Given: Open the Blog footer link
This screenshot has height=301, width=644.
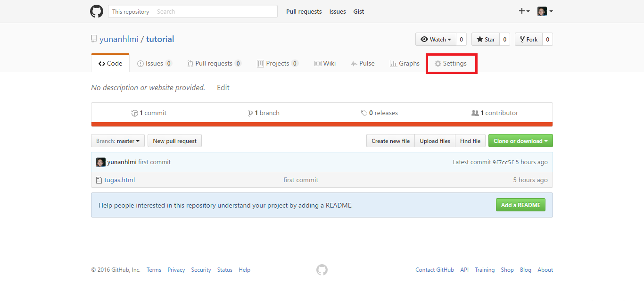Looking at the screenshot, I should coord(526,270).
